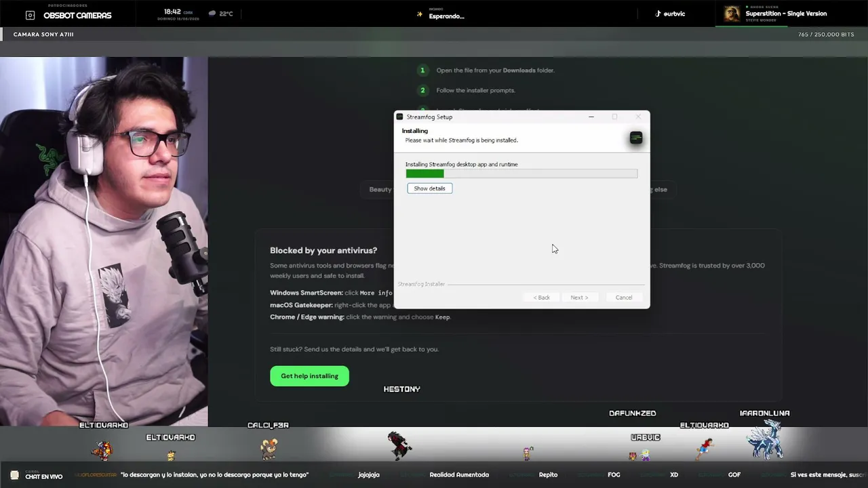This screenshot has height=488, width=868.
Task: Click the 'CAMARA SONY A7III' label
Action: coord(43,35)
